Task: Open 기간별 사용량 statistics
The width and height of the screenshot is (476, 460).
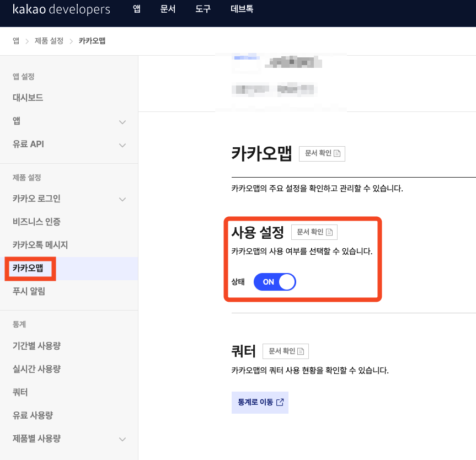Action: [36, 345]
